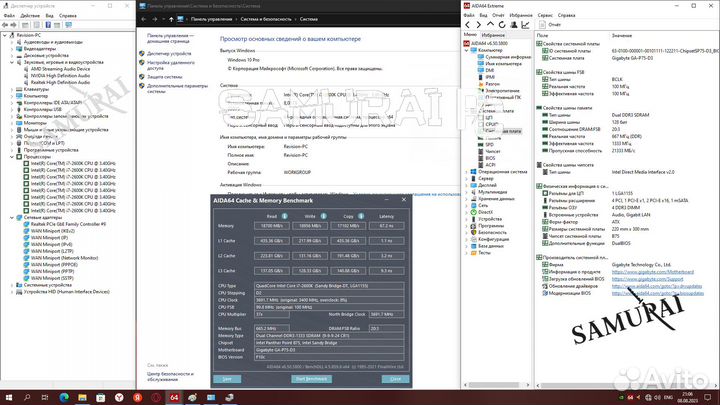The width and height of the screenshot is (720, 405).
Task: Collapse the Сетевые адаптеры node
Action: (x=12, y=217)
